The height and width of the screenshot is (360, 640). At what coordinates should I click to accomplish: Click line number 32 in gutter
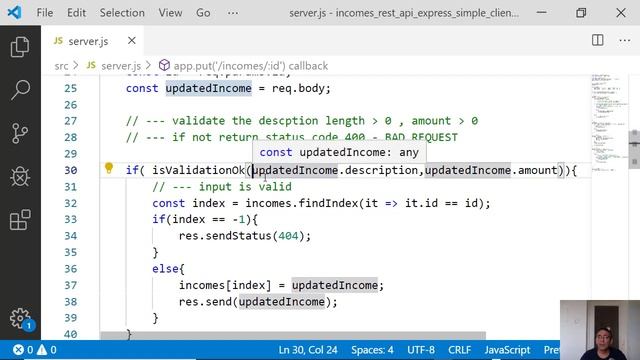click(x=71, y=203)
